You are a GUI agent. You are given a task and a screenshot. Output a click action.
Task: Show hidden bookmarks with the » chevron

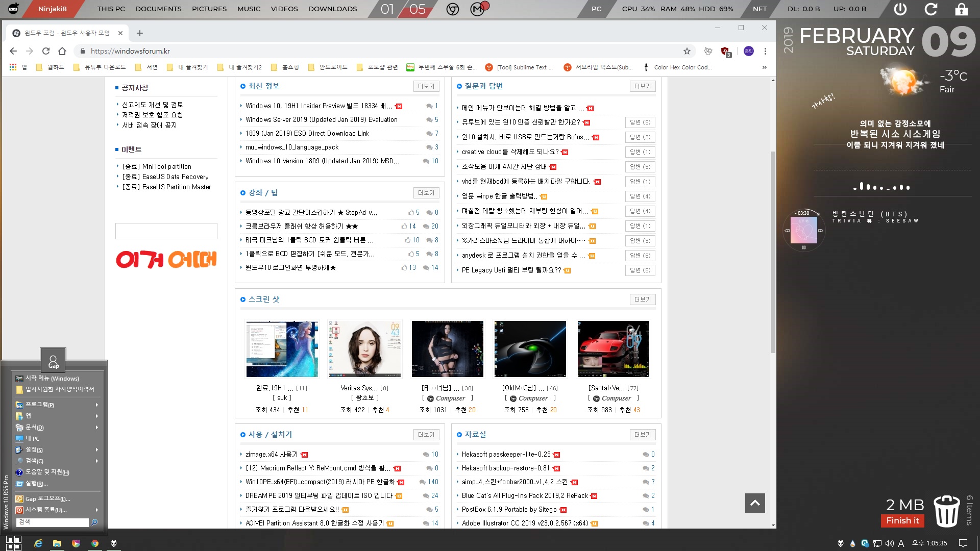[x=764, y=67]
